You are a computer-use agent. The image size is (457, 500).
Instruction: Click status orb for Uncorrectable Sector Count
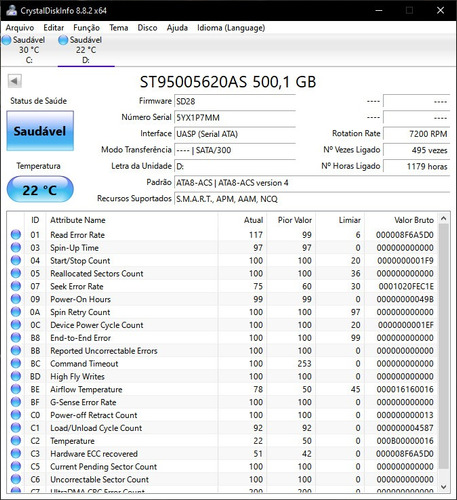click(16, 479)
